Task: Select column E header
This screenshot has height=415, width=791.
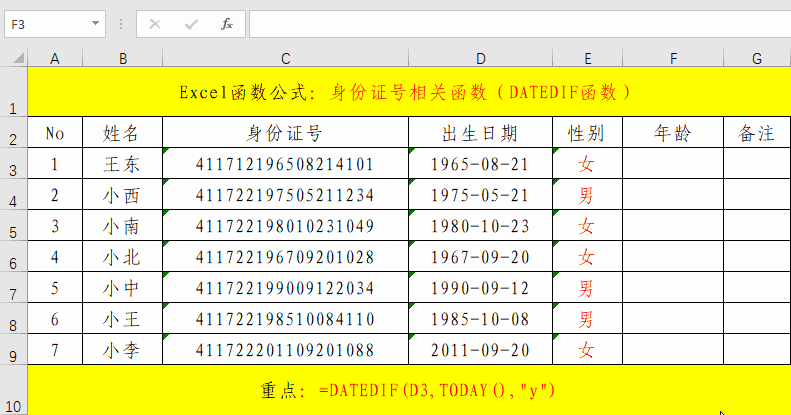Action: (x=588, y=58)
